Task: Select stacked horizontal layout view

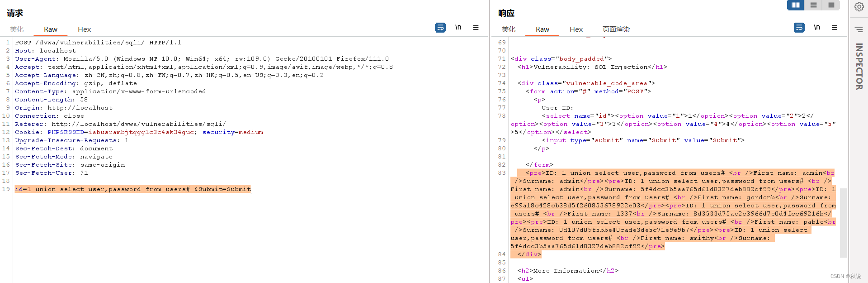Action: pyautogui.click(x=813, y=5)
